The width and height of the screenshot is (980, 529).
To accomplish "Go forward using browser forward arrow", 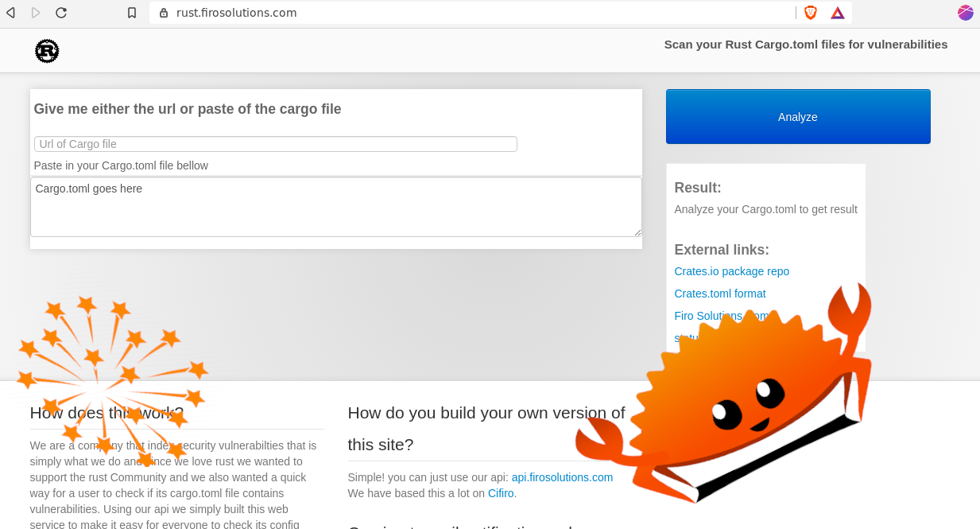I will tap(36, 13).
